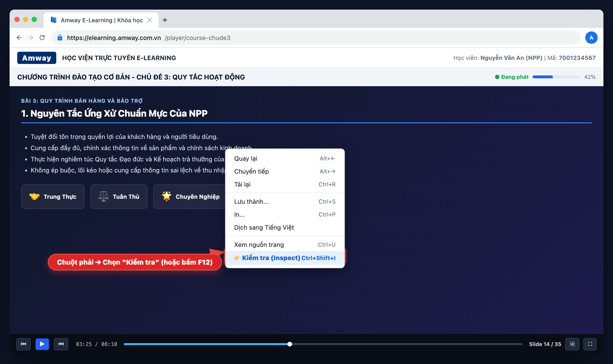The height and width of the screenshot is (364, 613).
Task: Click the heading '1. Nguyên Tắc Ứng Xử Chuẩn Mực Của NPP'
Action: (114, 113)
